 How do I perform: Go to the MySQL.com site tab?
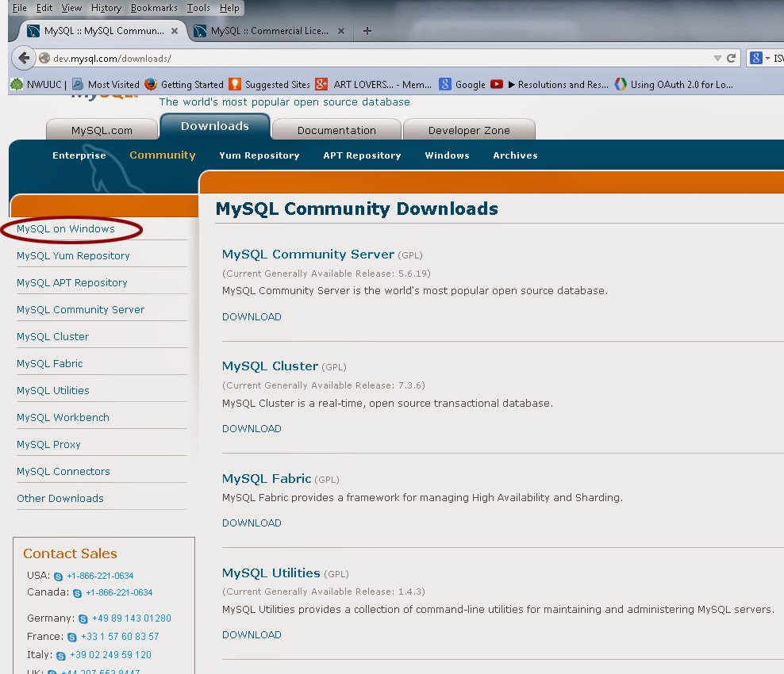(x=102, y=130)
